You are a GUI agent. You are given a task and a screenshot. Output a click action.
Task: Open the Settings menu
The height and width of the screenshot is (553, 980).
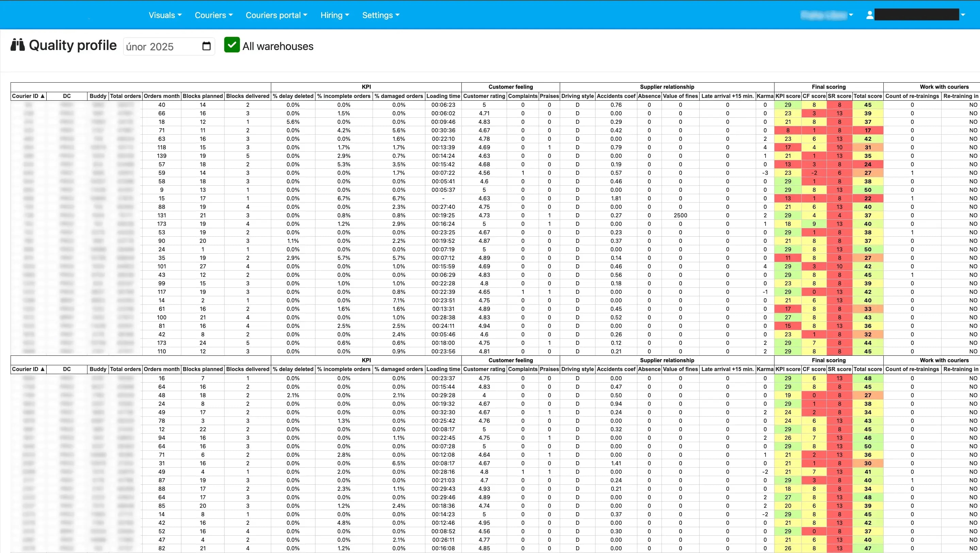tap(380, 15)
